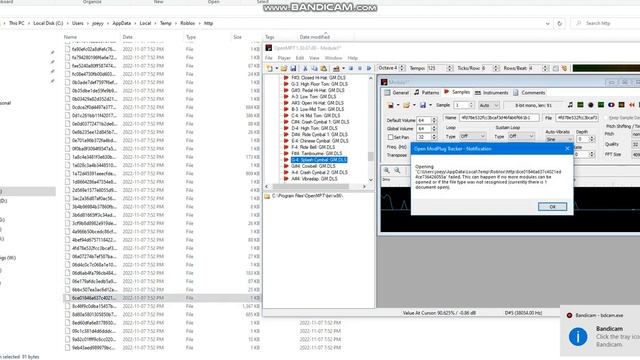Click the New sample icon in Samples toolbar
The image size is (640, 360).
coord(391,105)
